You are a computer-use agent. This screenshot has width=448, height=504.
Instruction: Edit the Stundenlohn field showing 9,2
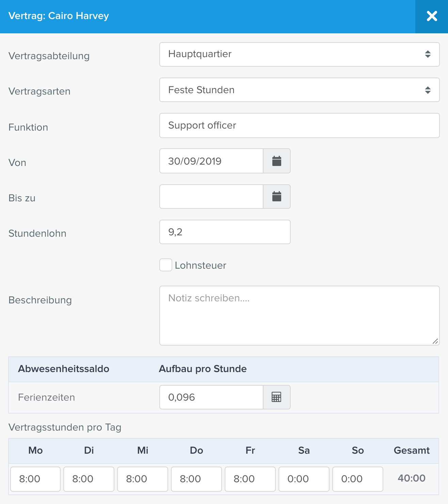(x=225, y=232)
